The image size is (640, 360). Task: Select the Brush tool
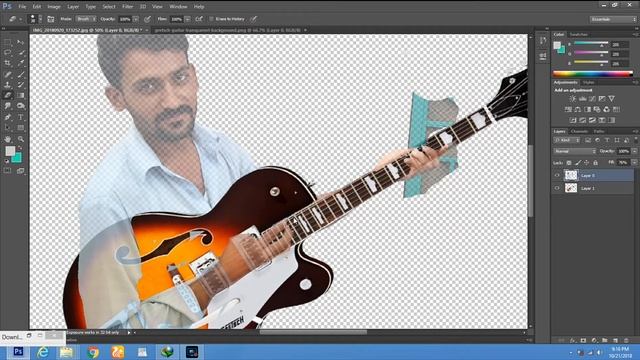pos(21,74)
